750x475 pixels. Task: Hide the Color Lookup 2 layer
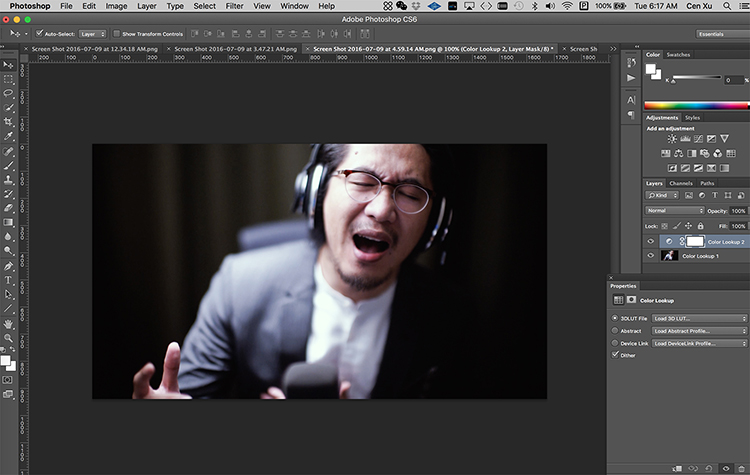click(650, 241)
